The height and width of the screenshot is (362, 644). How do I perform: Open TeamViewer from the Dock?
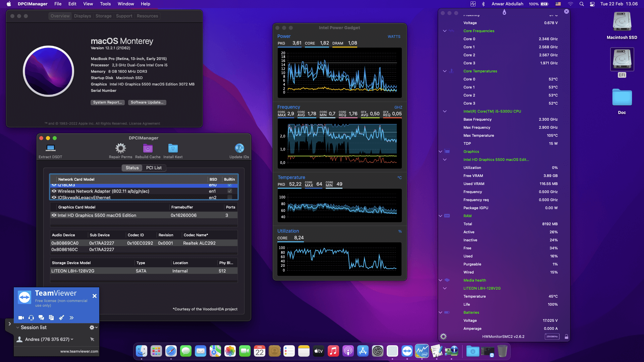[407, 351]
